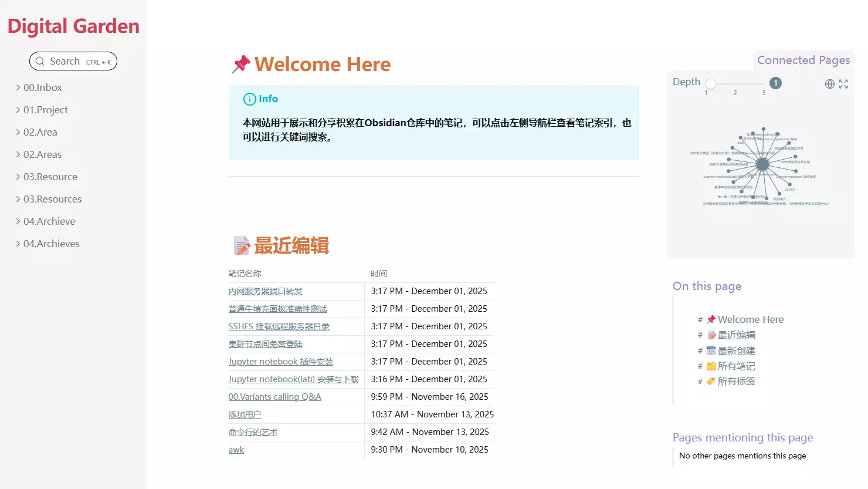Image resolution: width=868 pixels, height=489 pixels.
Task: Click the memo icon beside 最近编辑 heading
Action: 241,245
